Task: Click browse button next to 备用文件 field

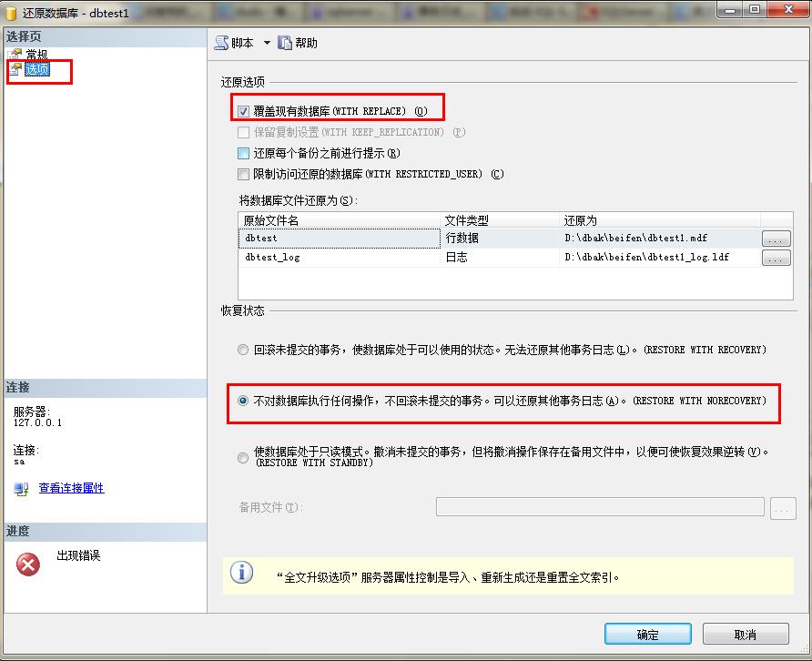Action: click(783, 508)
